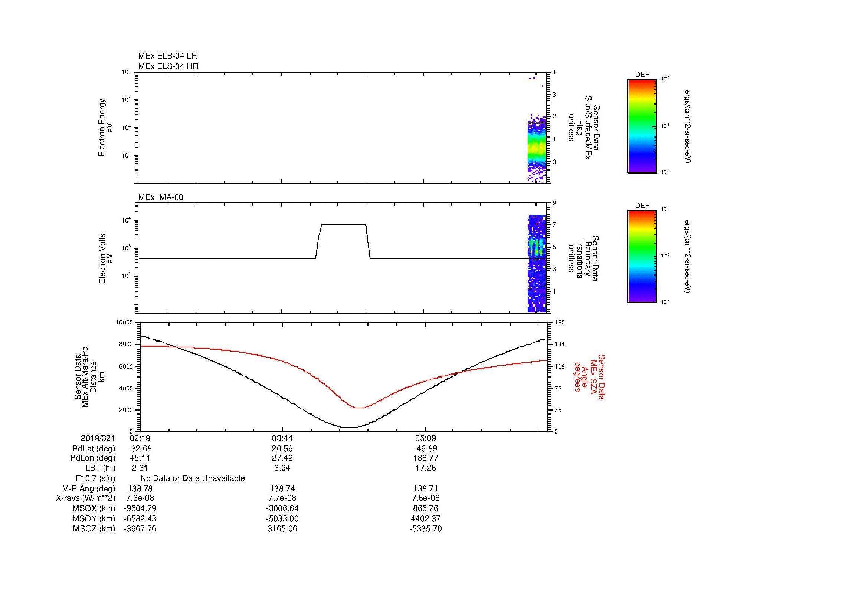Click the PdLon value '188.77'
Screen dimensions: 868x613
(x=426, y=458)
